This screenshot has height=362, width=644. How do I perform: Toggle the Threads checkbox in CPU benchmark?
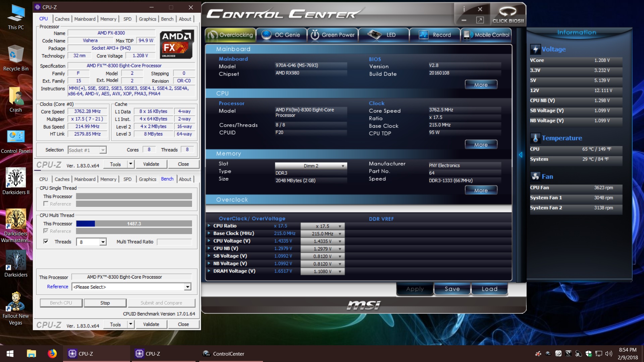click(x=46, y=241)
